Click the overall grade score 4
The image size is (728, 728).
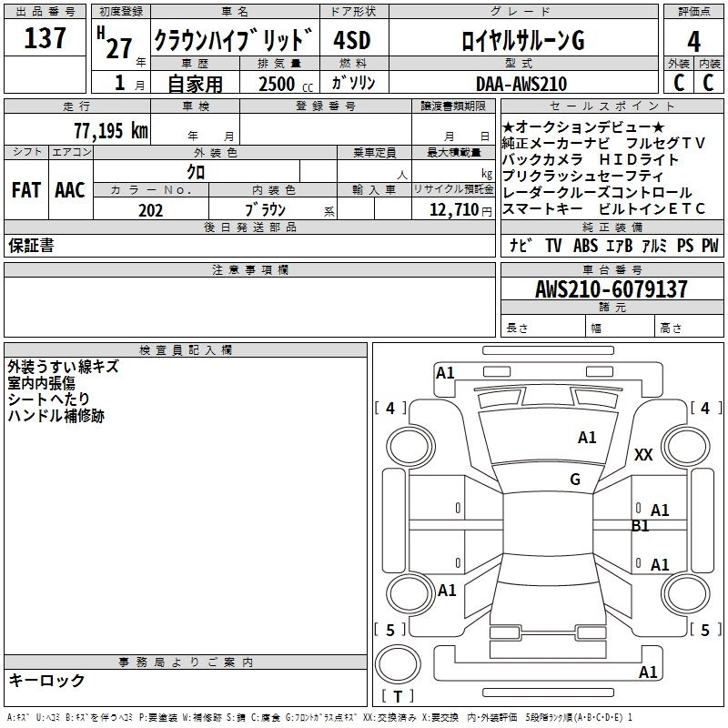[693, 40]
